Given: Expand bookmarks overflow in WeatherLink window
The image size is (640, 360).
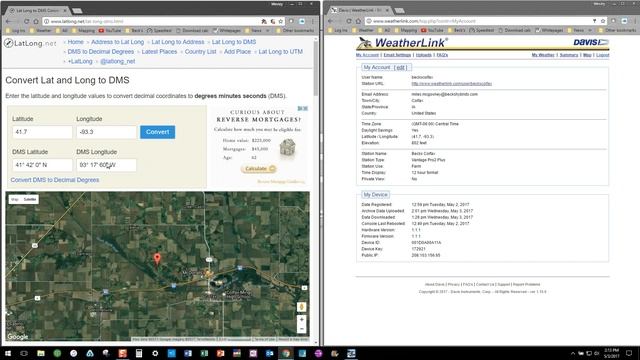Looking at the screenshot, I should click(x=590, y=31).
